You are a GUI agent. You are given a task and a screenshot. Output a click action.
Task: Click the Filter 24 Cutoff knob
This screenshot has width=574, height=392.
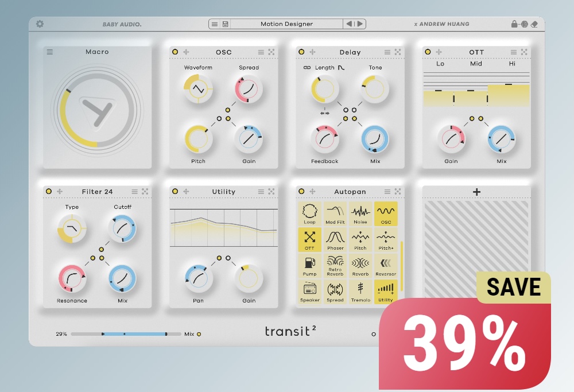pos(122,228)
